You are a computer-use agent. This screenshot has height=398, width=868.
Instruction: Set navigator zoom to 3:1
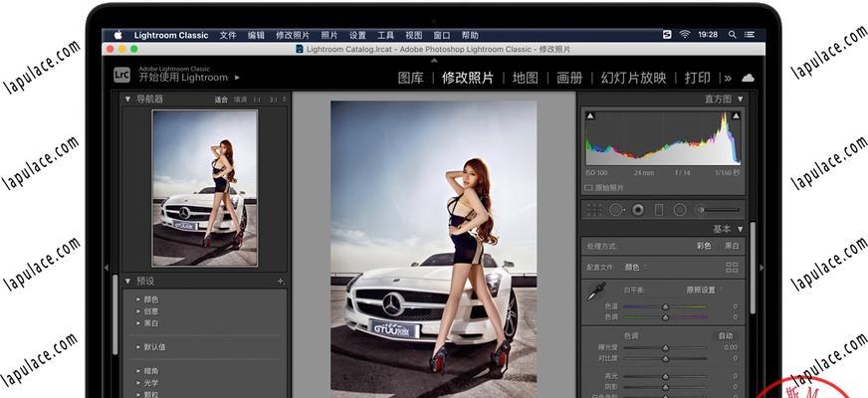tap(274, 99)
